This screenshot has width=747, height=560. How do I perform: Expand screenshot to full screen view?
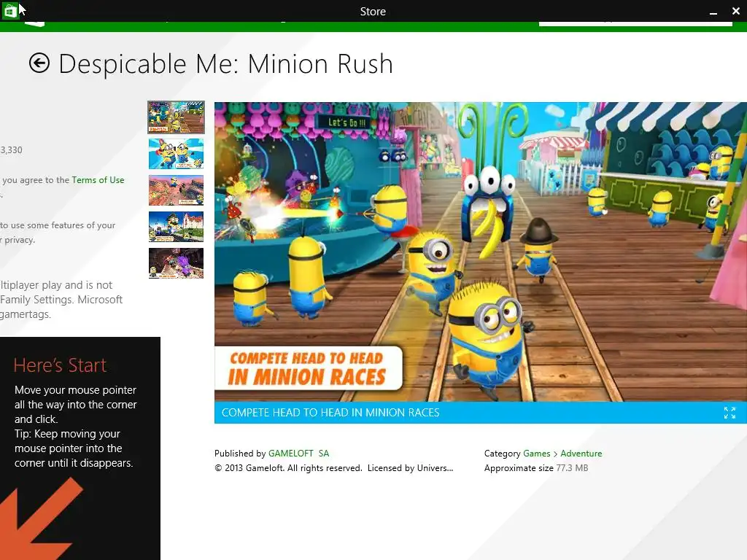[729, 413]
